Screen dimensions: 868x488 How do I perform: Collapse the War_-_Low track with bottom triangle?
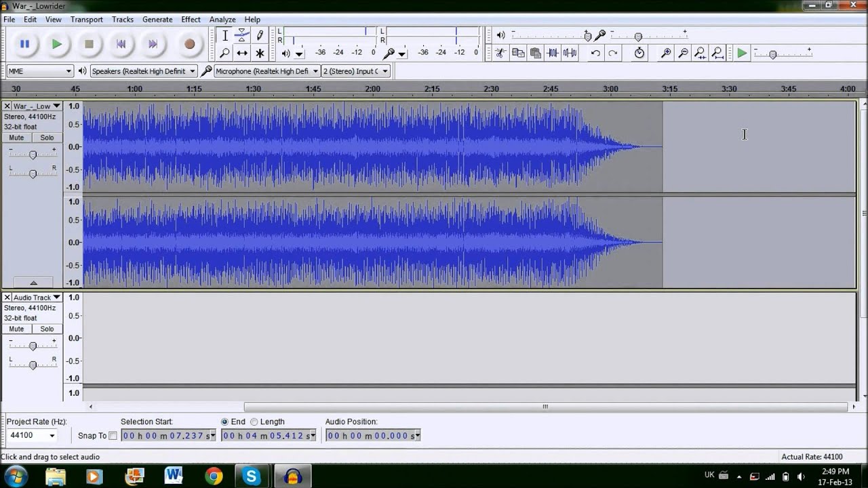[x=33, y=283]
